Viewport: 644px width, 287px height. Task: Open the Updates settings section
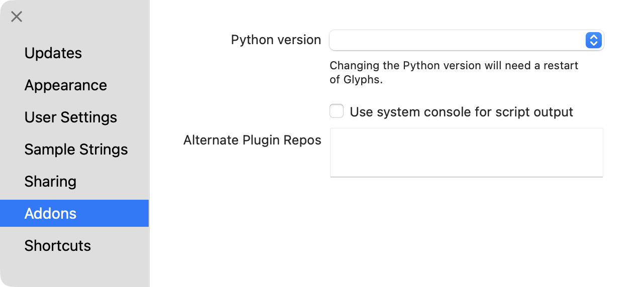(53, 53)
